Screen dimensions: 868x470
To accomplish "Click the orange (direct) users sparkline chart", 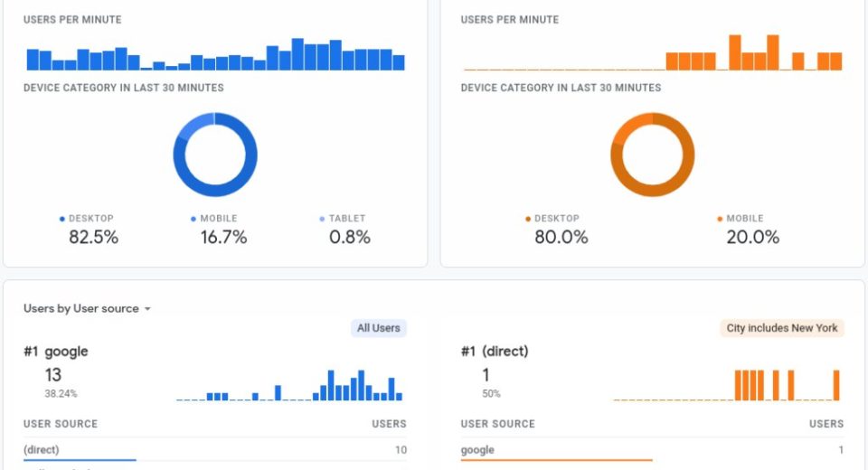I will click(726, 385).
